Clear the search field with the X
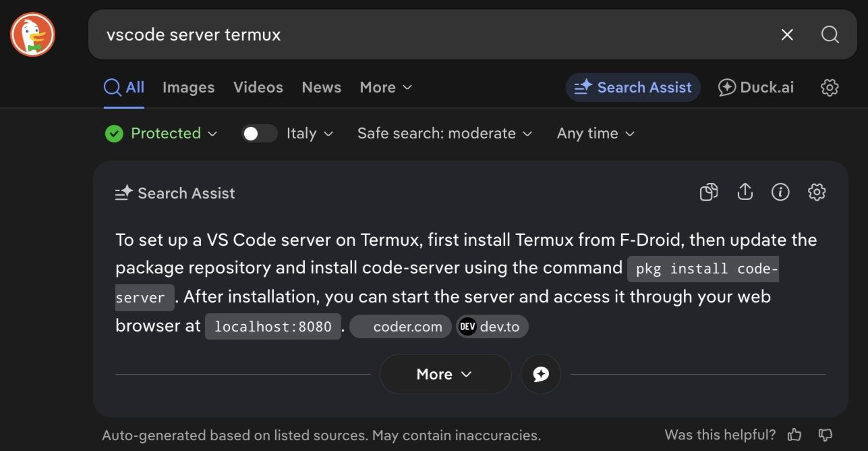The height and width of the screenshot is (451, 868). point(786,34)
